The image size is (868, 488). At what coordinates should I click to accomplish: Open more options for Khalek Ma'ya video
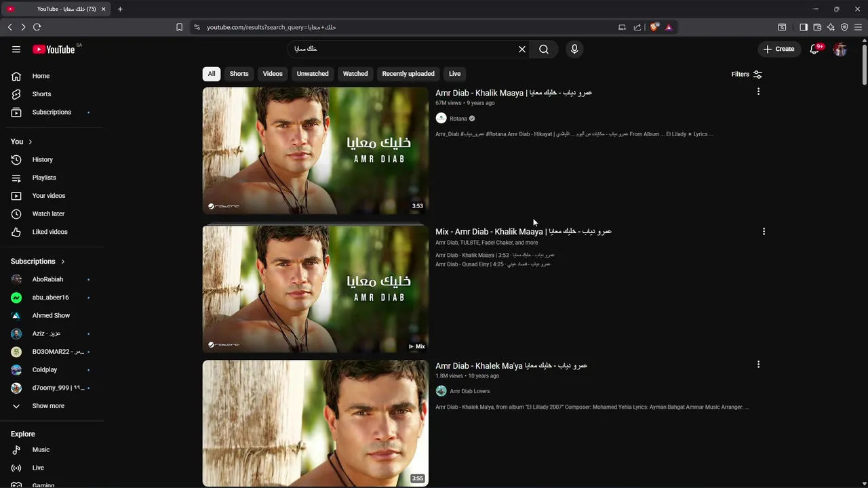[758, 365]
